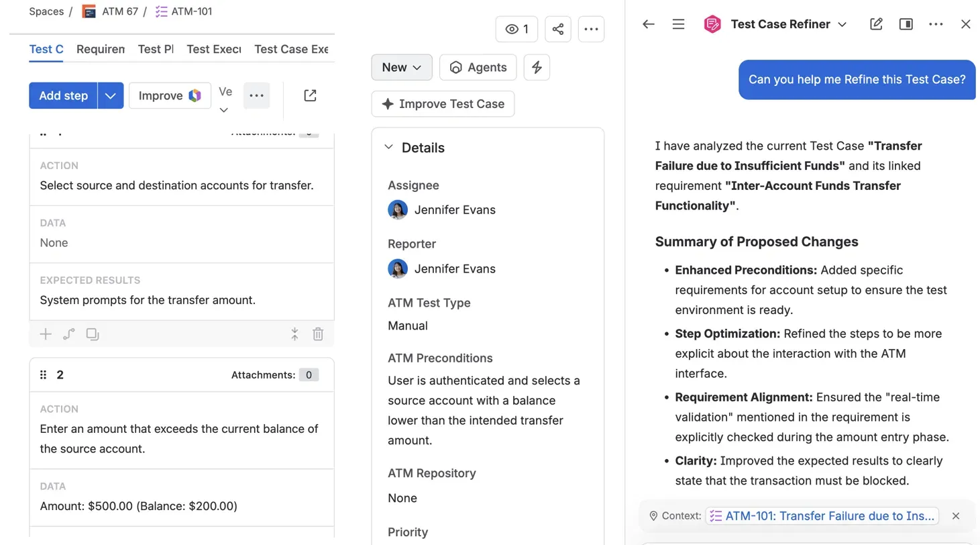Go to the Spaces breadcrumb
The height and width of the screenshot is (545, 980).
(x=46, y=11)
